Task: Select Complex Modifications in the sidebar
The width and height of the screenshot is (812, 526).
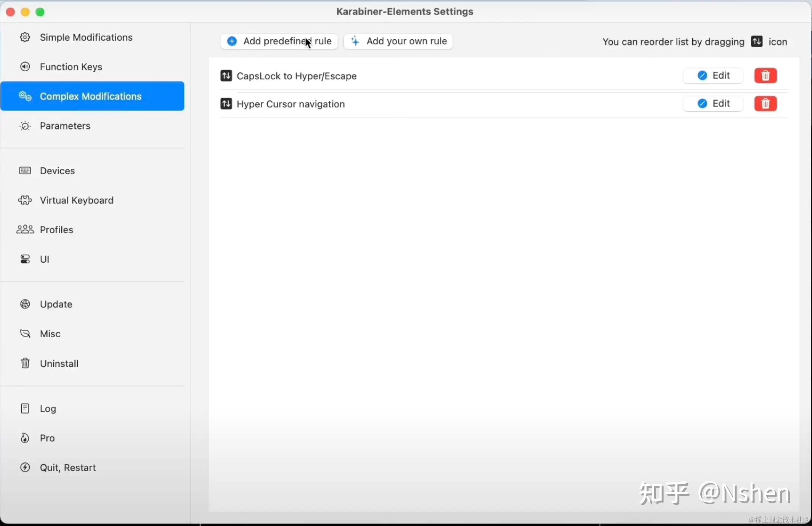Action: tap(92, 96)
